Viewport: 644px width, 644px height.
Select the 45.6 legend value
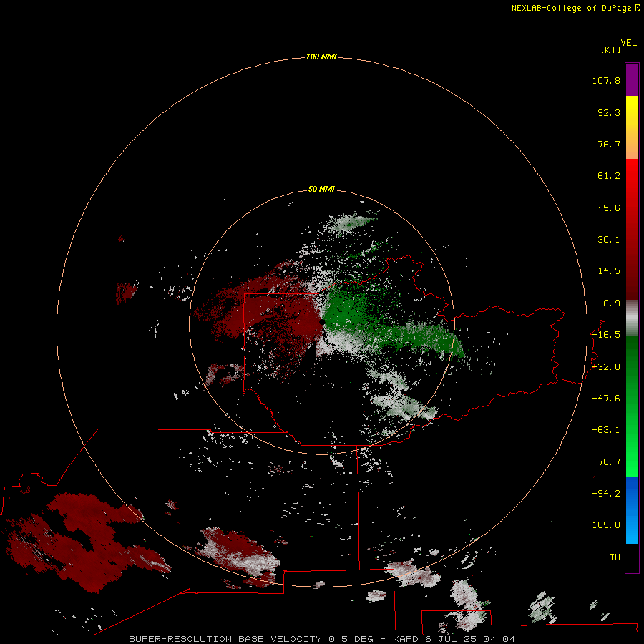coord(609,208)
